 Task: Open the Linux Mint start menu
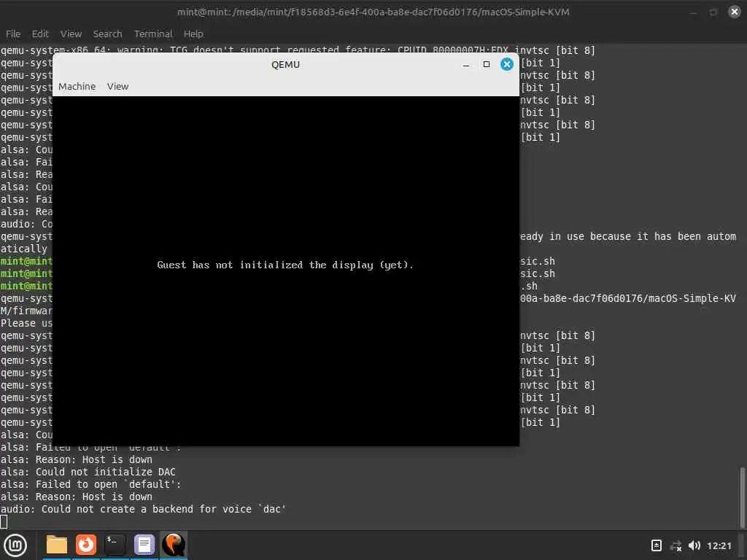tap(15, 545)
